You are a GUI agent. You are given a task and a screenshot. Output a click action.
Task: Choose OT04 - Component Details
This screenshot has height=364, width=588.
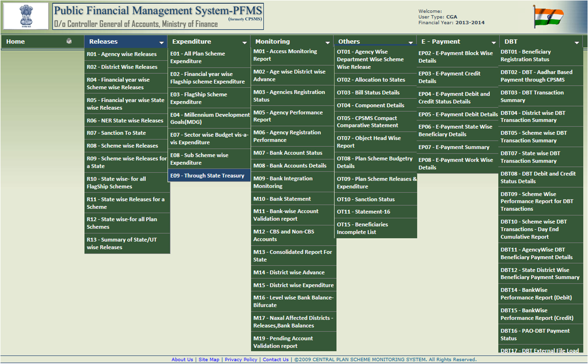click(x=376, y=106)
